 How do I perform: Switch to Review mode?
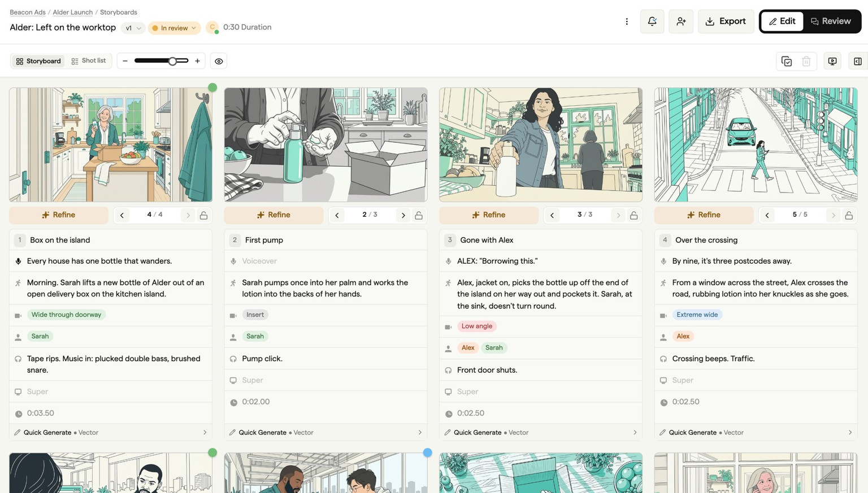tap(831, 21)
